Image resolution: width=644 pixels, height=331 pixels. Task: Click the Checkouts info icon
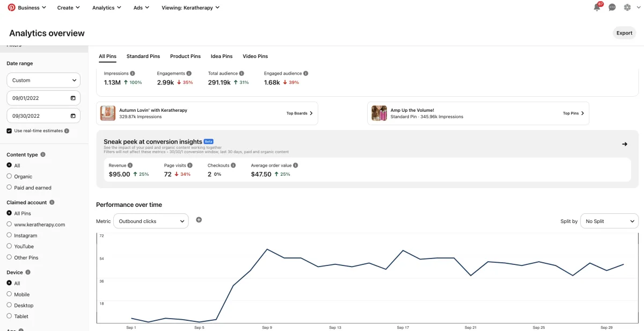click(x=234, y=165)
